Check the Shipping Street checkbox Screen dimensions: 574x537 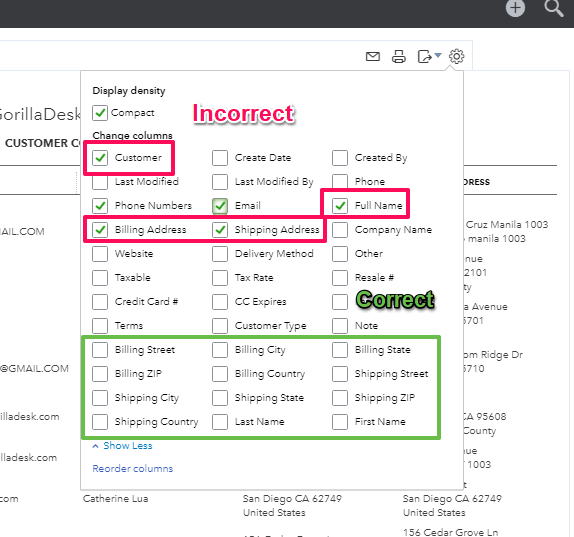[340, 374]
